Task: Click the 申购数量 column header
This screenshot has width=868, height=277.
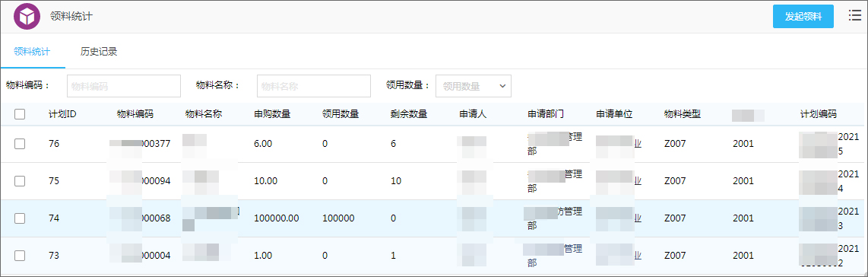Action: point(272,114)
